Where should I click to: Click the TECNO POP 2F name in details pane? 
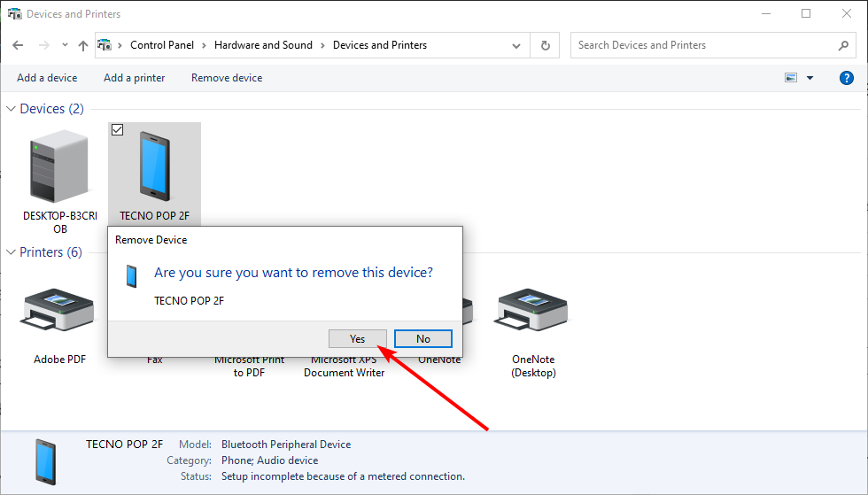point(125,445)
